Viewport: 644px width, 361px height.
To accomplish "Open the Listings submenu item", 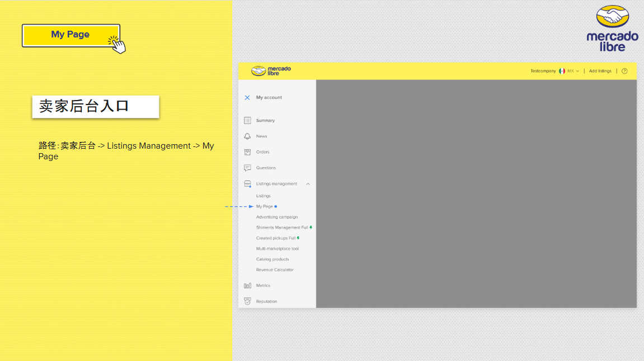I will point(264,196).
